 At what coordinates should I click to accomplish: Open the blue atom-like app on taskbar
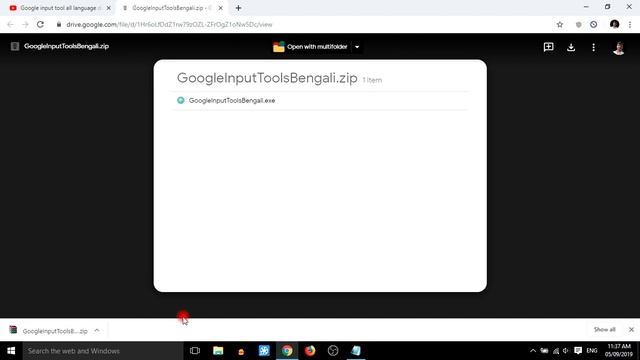click(x=264, y=351)
